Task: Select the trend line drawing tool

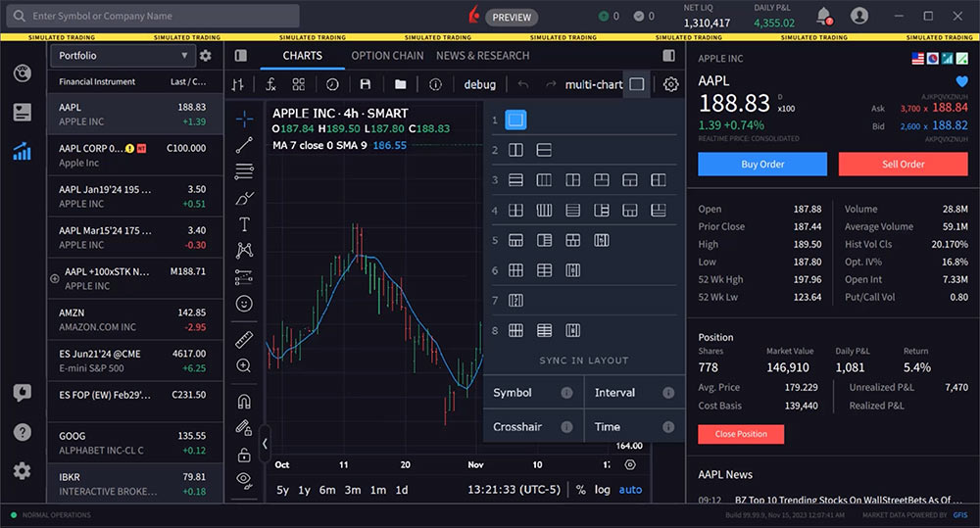Action: (244, 145)
